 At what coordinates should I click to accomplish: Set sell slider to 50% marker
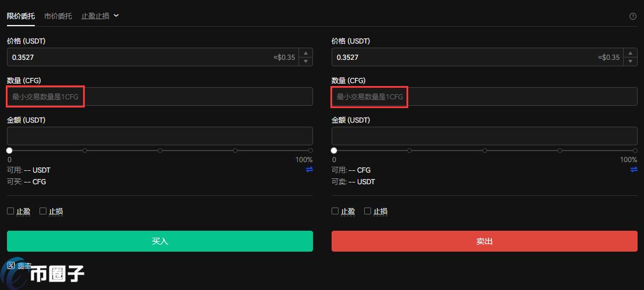(x=485, y=151)
